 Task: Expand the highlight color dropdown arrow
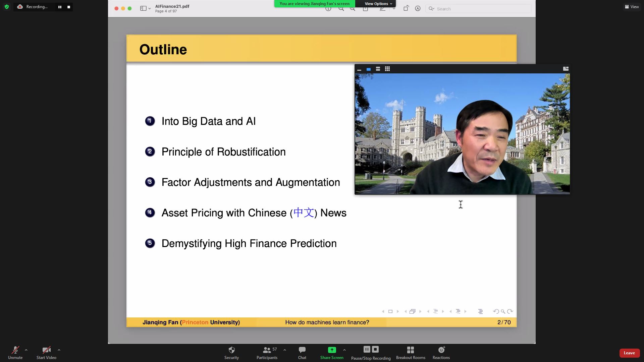coord(394,9)
